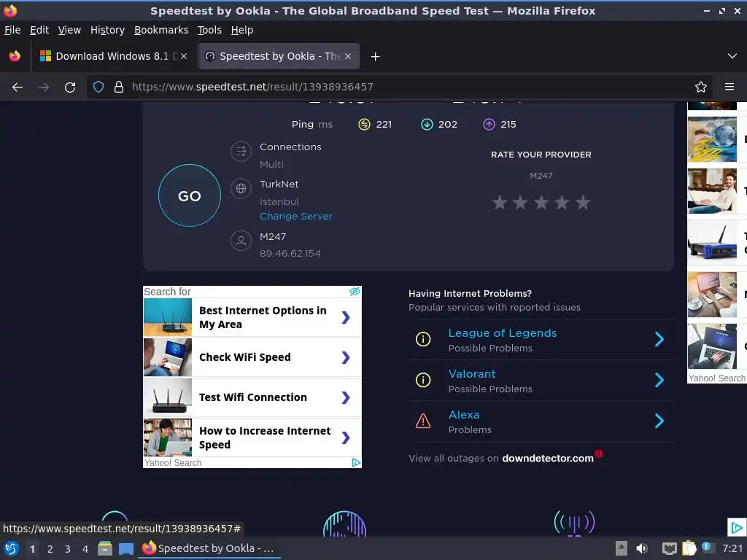
Task: Click the tracking protection shield icon
Action: pyautogui.click(x=98, y=87)
